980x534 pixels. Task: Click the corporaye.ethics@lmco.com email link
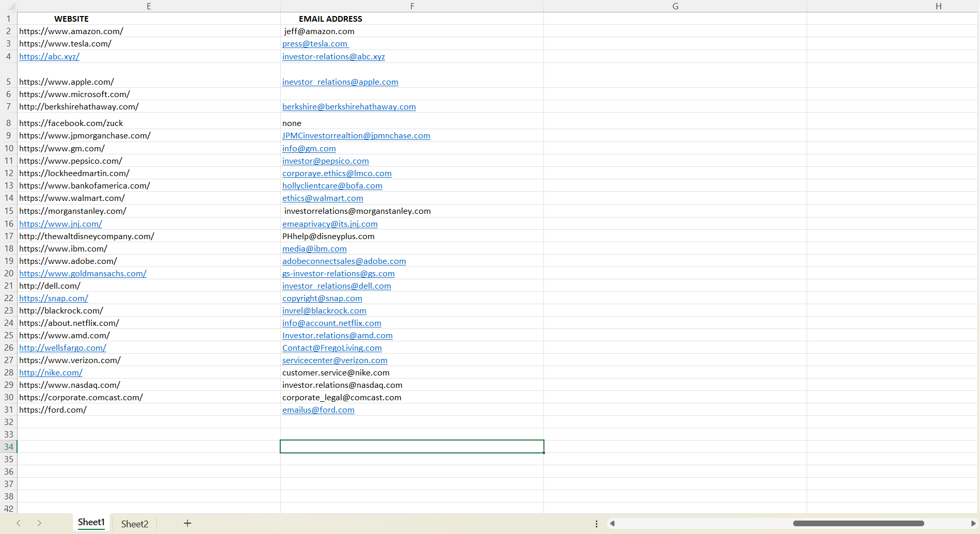[x=336, y=174]
